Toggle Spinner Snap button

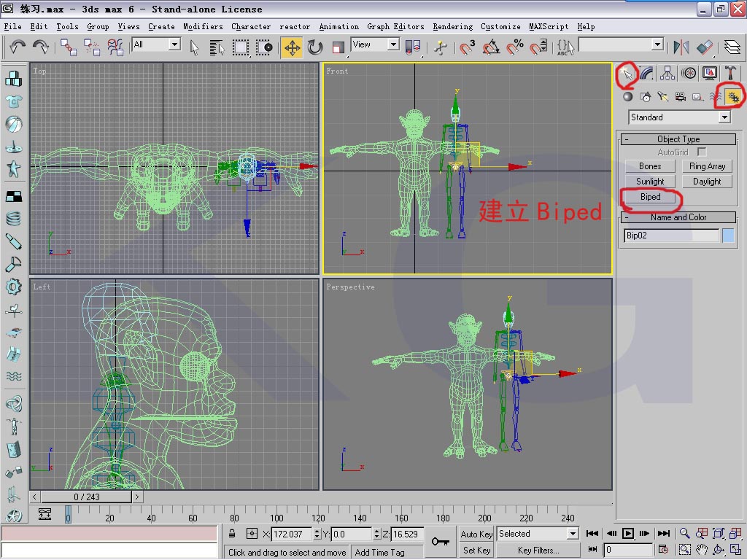click(538, 47)
